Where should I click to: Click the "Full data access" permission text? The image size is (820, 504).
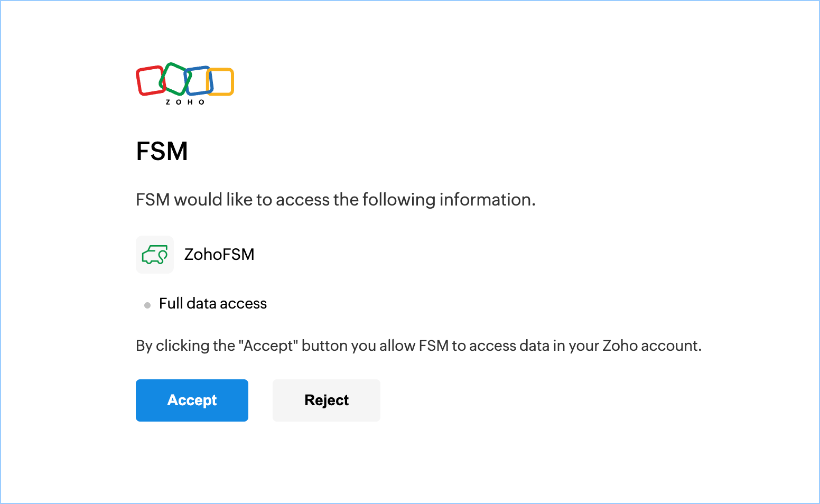pos(213,304)
